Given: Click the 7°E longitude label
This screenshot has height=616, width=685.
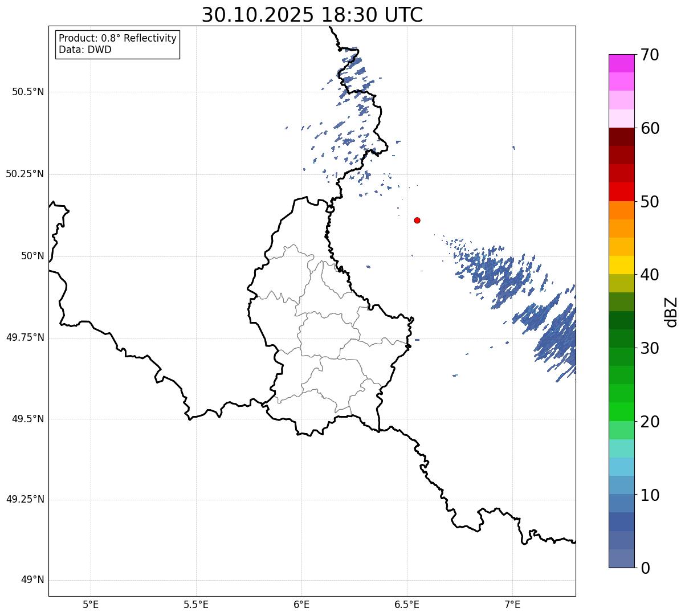Looking at the screenshot, I should tap(512, 604).
